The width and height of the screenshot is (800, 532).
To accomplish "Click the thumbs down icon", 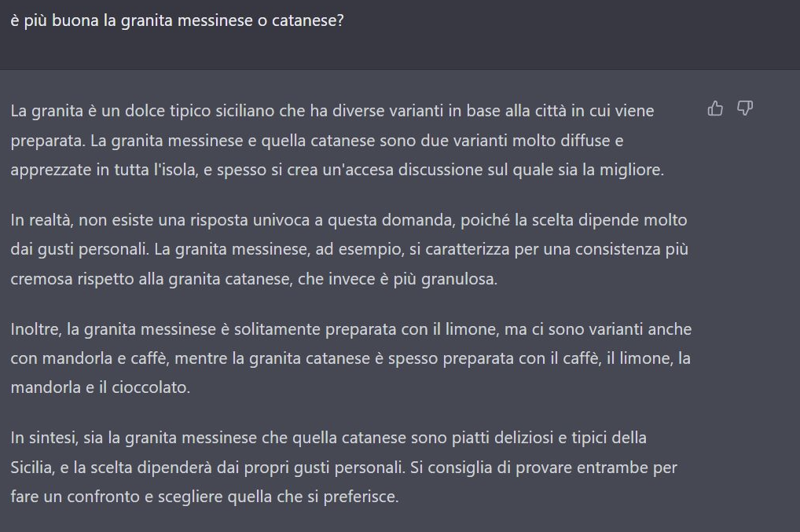I will pyautogui.click(x=745, y=108).
